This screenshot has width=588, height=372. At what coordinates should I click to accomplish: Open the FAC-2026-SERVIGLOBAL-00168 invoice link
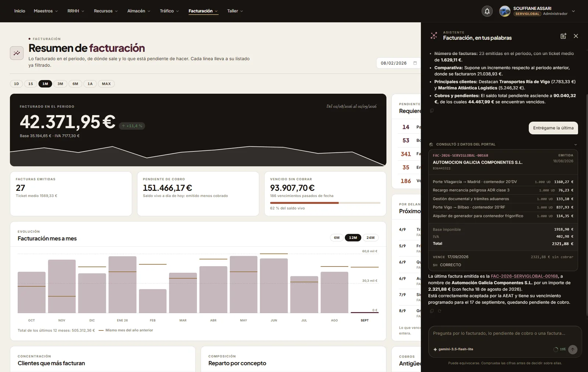click(524, 276)
